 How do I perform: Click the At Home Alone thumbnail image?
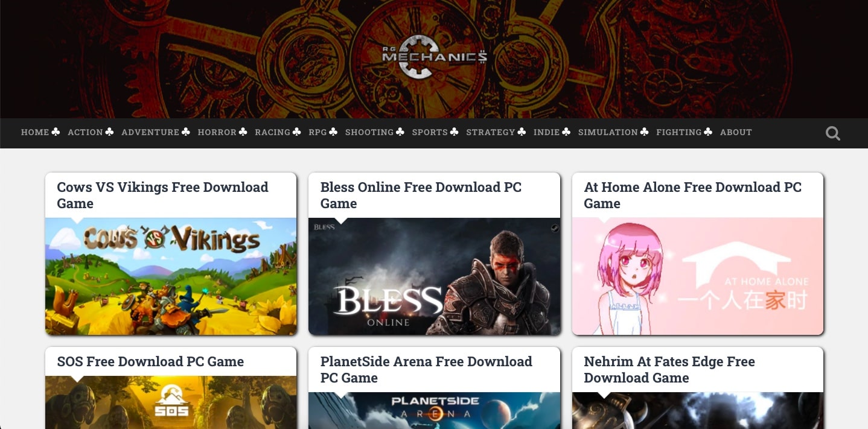pos(698,276)
